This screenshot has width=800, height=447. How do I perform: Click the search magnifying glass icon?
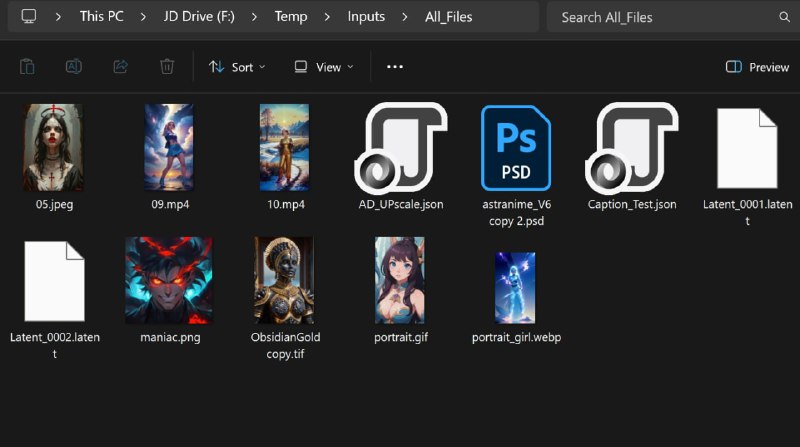[784, 17]
